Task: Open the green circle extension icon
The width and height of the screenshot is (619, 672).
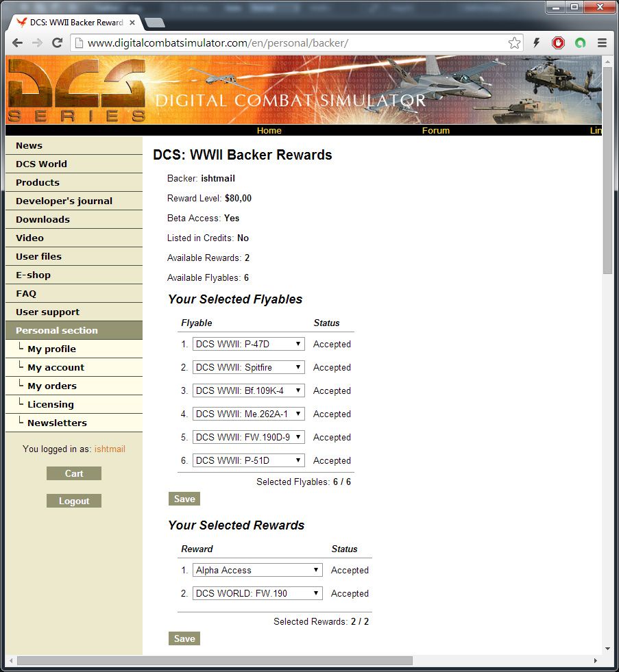Action: (580, 42)
